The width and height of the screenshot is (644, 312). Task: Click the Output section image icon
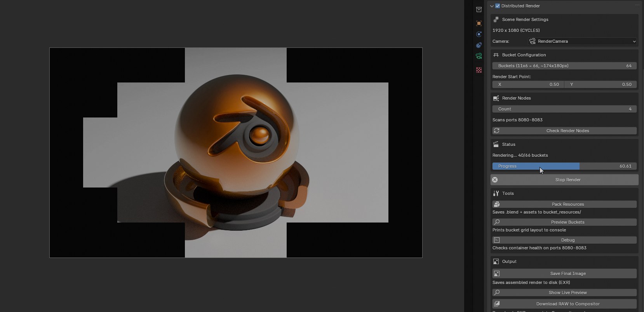(x=496, y=261)
